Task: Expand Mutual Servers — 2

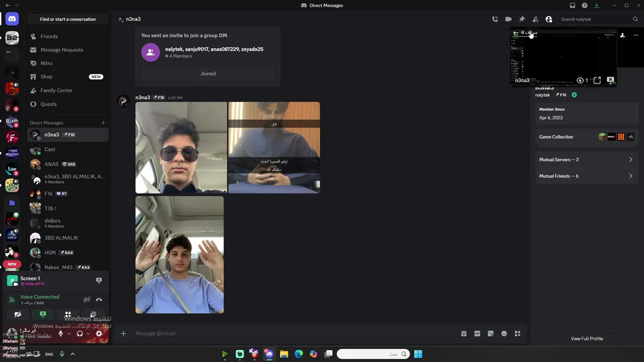Action: (x=586, y=159)
